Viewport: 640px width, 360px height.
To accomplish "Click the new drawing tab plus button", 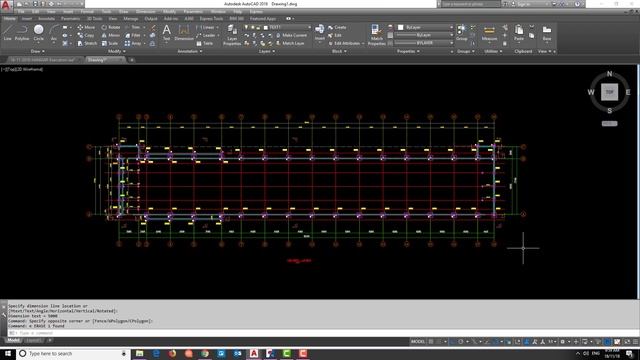I will (131, 60).
